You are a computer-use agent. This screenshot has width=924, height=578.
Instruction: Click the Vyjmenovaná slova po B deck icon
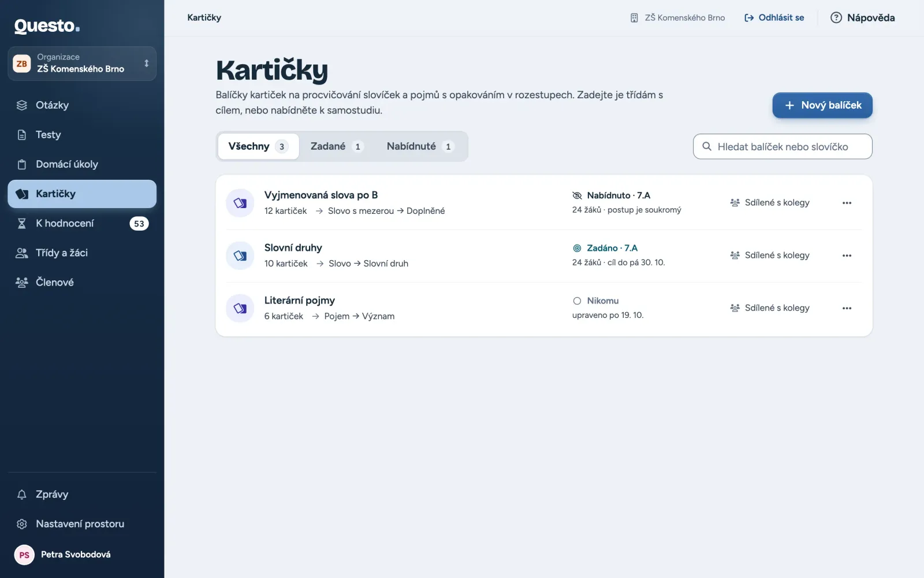click(240, 203)
